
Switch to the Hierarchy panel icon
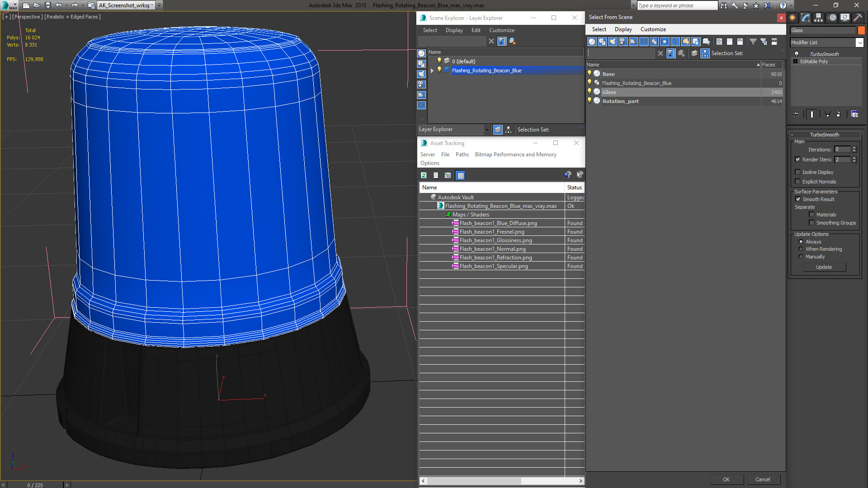pos(818,18)
